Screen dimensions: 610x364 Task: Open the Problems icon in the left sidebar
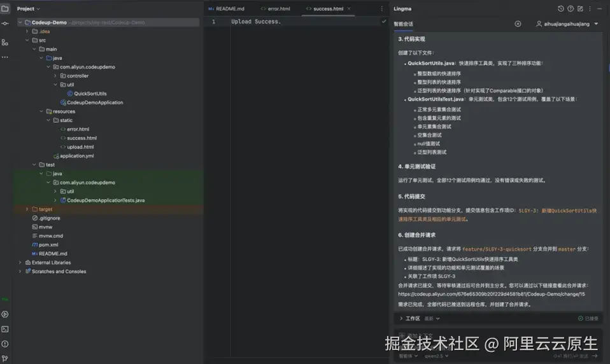click(x=5, y=344)
